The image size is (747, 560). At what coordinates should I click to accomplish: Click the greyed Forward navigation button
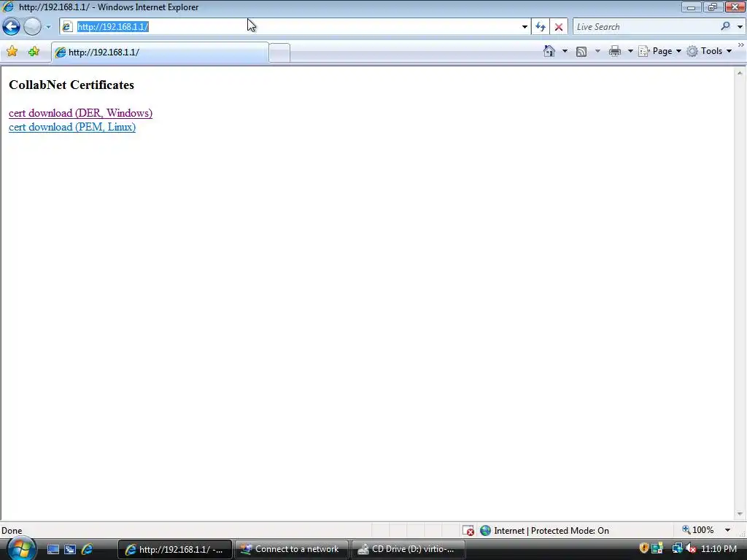pyautogui.click(x=32, y=27)
